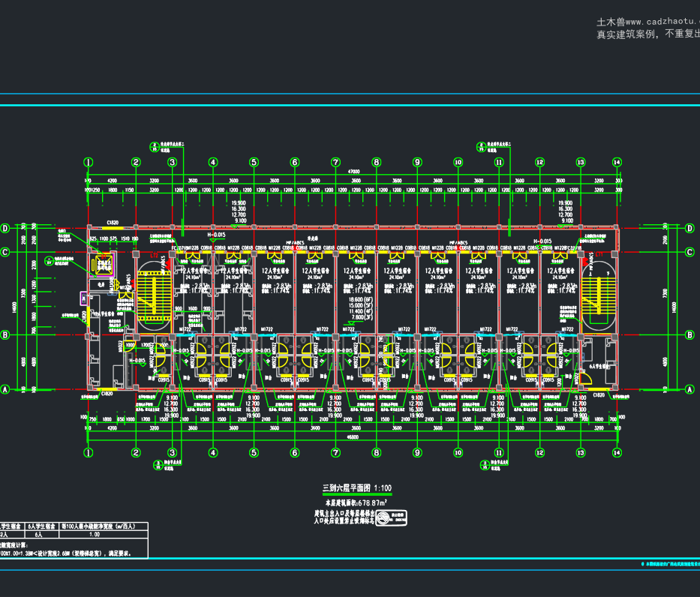Click the bottom-right detail callout circle

[485, 465]
